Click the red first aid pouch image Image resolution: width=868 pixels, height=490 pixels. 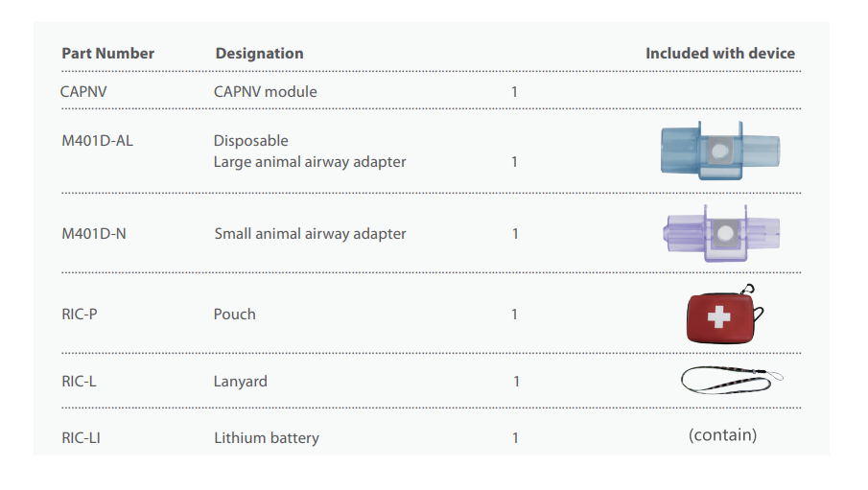(723, 315)
